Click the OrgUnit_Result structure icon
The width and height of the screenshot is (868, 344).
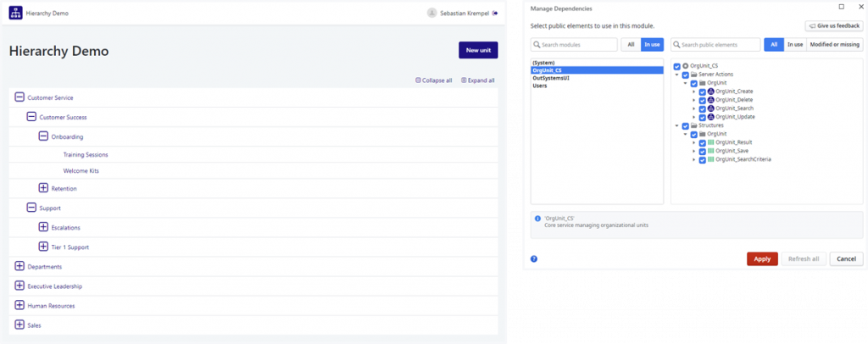point(711,142)
